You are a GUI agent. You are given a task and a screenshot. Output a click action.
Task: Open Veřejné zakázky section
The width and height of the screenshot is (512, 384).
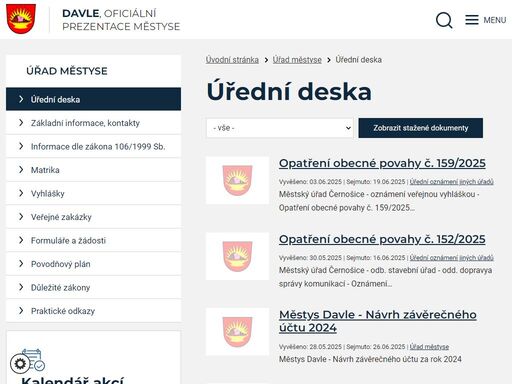coord(93,217)
